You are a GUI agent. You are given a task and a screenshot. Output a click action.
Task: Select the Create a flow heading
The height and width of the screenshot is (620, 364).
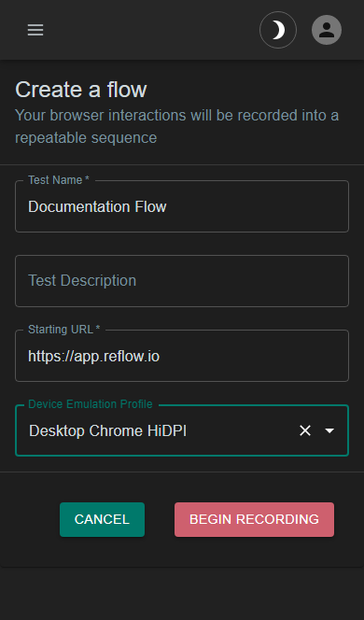(x=81, y=90)
